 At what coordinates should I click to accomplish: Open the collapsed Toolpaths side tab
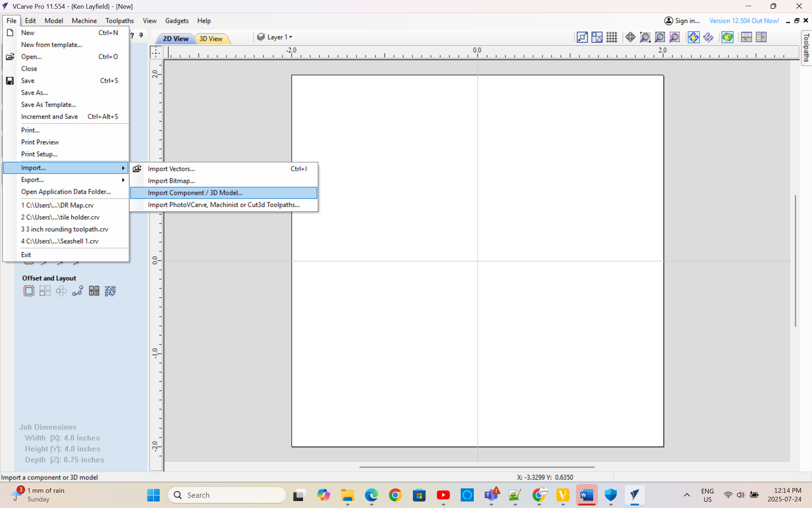pos(806,48)
